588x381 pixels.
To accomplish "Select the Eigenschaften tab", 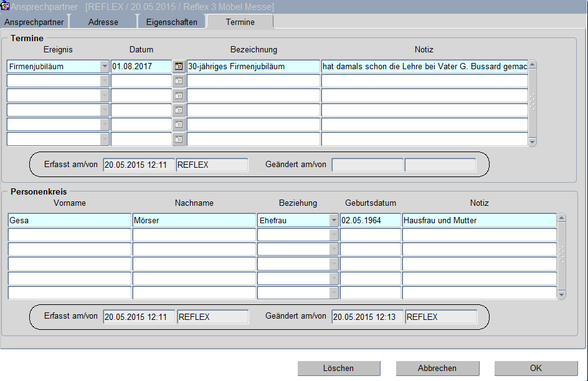I will coord(171,22).
